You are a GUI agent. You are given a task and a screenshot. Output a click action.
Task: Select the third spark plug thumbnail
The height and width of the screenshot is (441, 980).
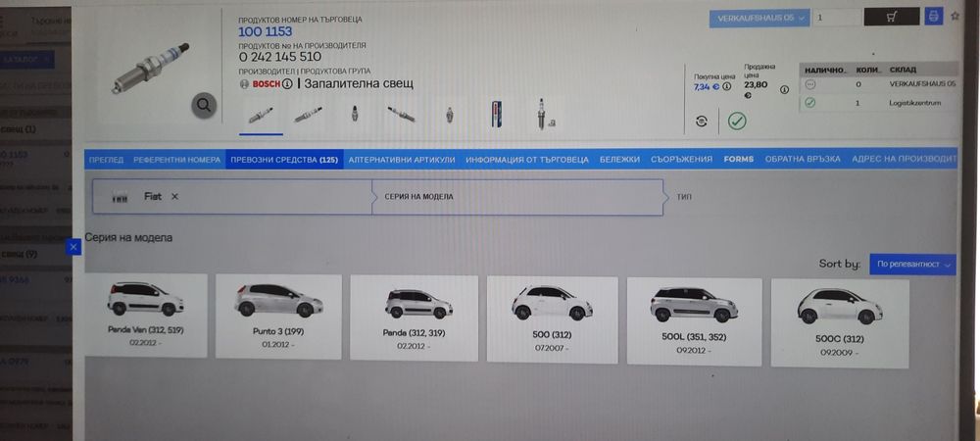tap(355, 114)
